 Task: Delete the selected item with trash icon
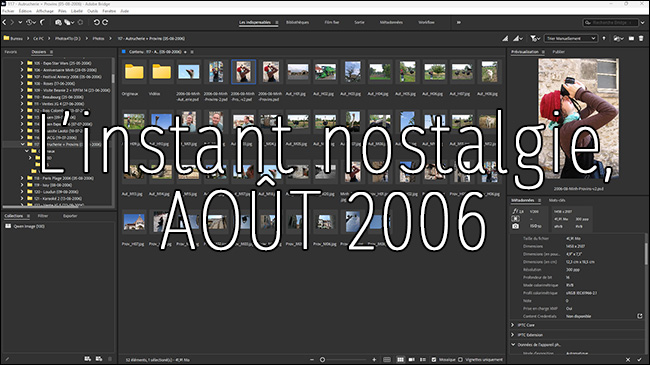[641, 39]
